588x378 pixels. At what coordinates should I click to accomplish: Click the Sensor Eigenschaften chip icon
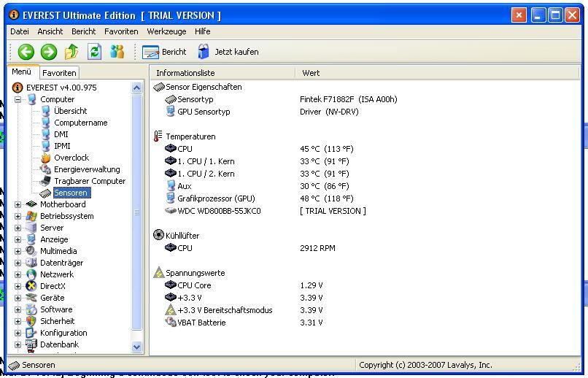(x=159, y=87)
